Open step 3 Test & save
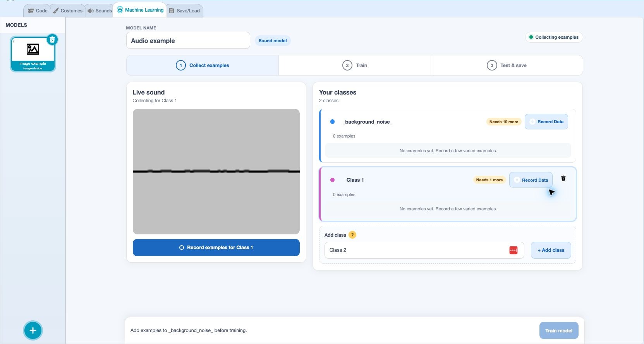This screenshot has width=644, height=344. point(507,65)
